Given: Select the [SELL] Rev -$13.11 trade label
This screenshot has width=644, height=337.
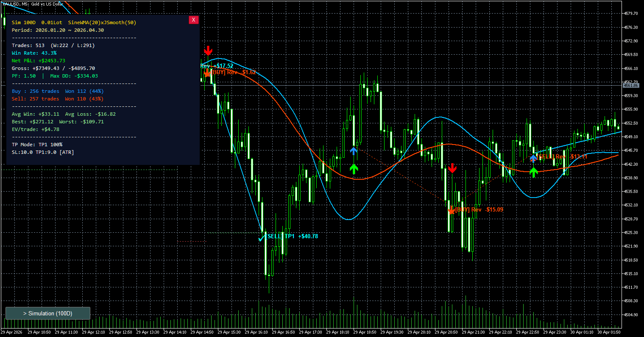Looking at the screenshot, I should [563, 156].
